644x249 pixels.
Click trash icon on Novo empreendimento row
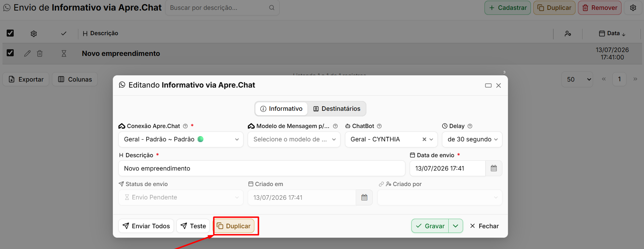point(40,53)
